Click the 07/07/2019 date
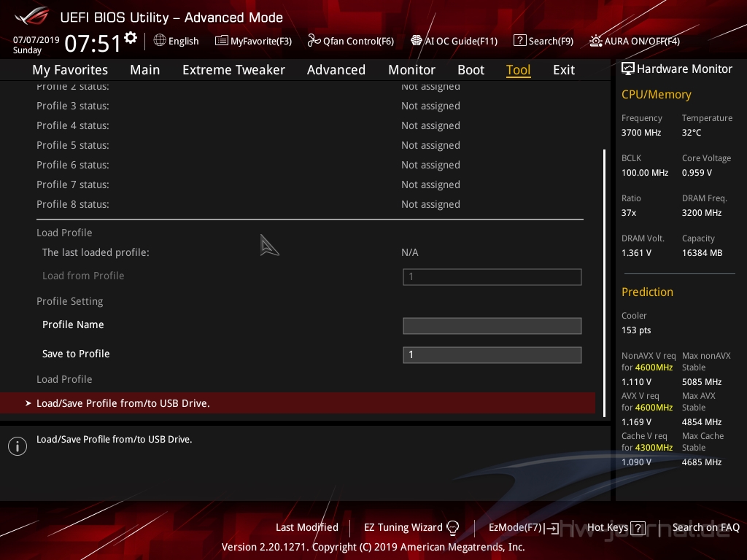The height and width of the screenshot is (560, 747). [x=36, y=39]
